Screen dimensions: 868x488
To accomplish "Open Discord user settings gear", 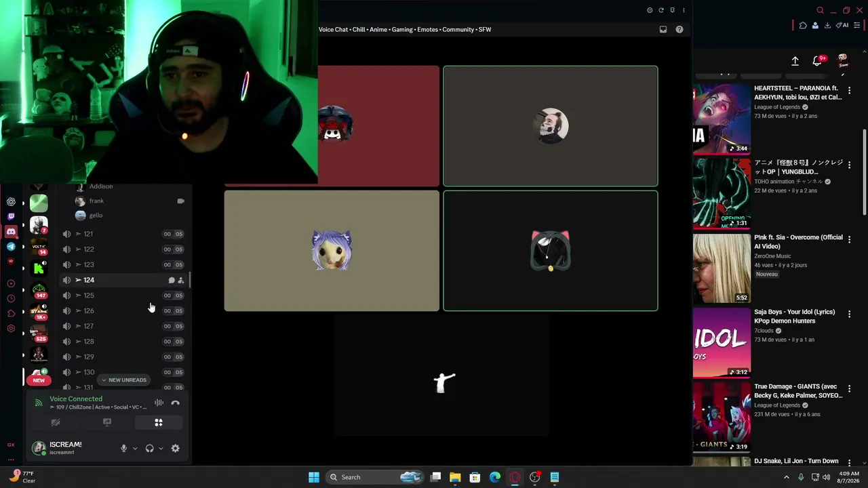I will click(175, 448).
